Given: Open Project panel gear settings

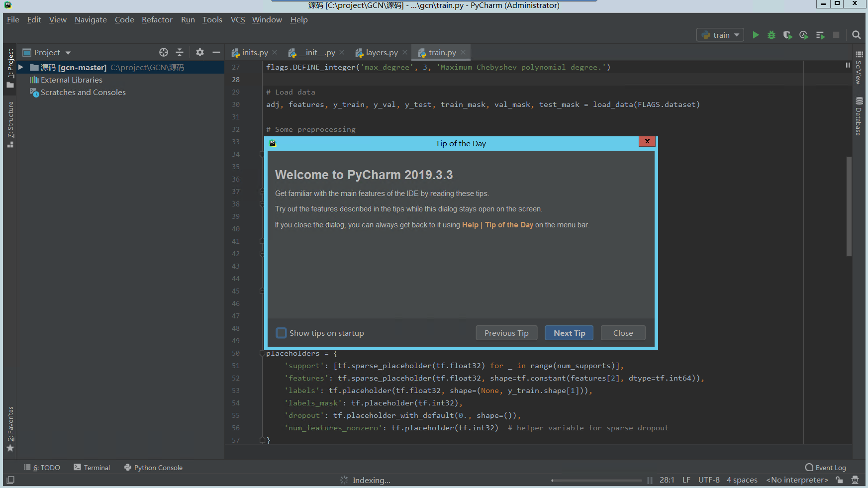Looking at the screenshot, I should coord(200,52).
